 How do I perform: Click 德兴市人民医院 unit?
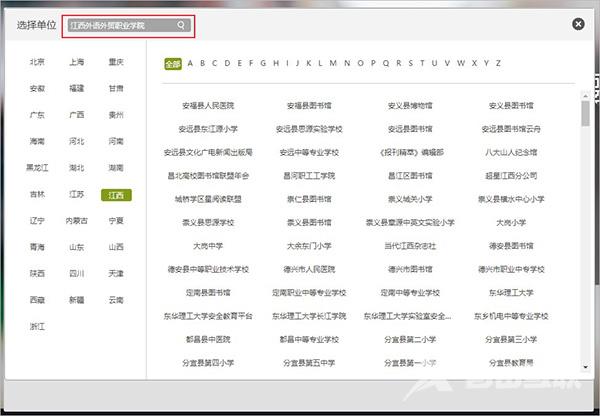point(308,269)
